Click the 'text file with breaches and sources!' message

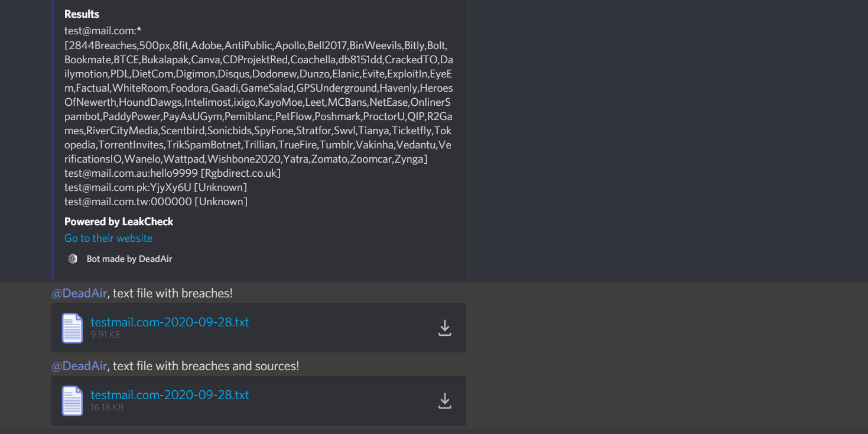[206, 366]
